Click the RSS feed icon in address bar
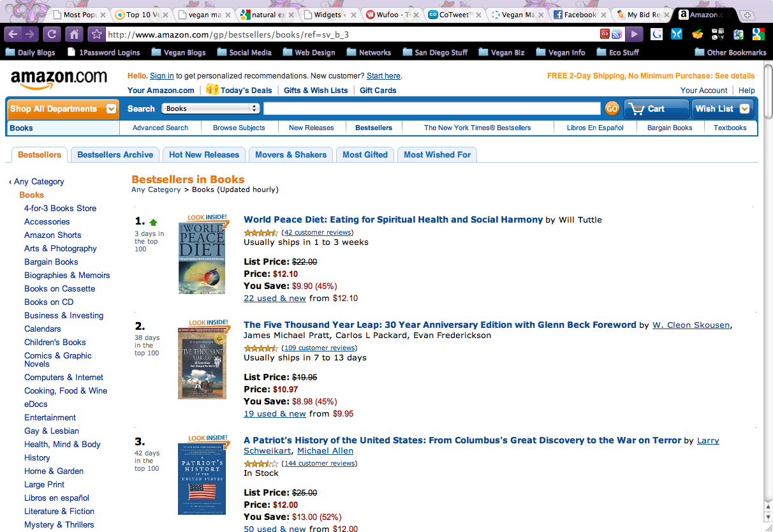Viewport: 773px width, 532px height. coord(617,34)
